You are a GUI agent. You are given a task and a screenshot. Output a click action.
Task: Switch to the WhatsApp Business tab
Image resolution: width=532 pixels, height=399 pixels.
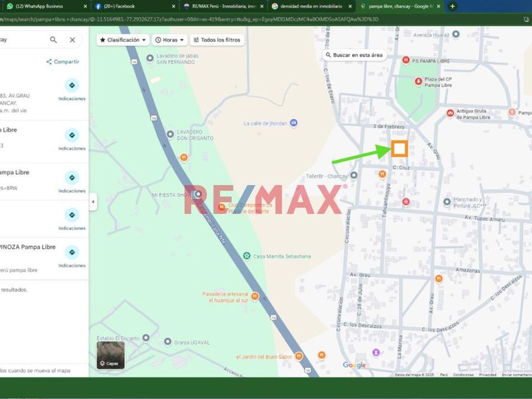[x=44, y=6]
